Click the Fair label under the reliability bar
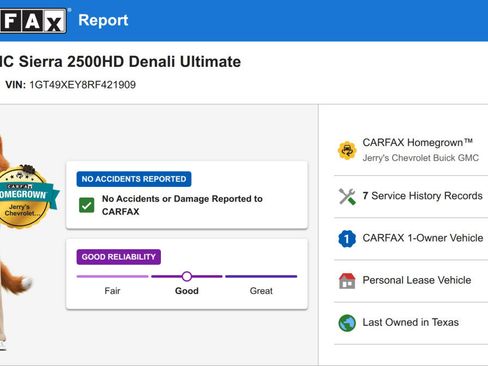Image resolution: width=488 pixels, height=366 pixels. [x=112, y=291]
